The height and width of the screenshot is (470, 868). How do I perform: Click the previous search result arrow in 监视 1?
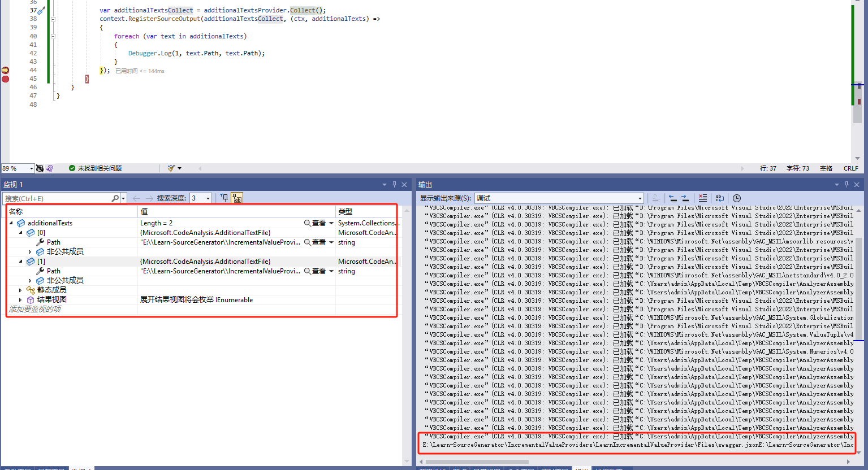click(x=136, y=198)
